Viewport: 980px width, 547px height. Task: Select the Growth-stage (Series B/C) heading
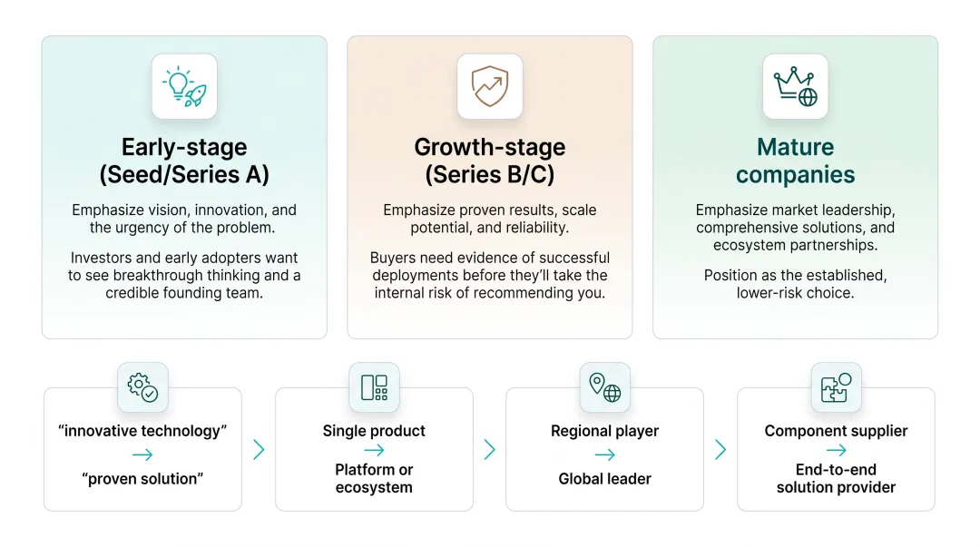490,161
